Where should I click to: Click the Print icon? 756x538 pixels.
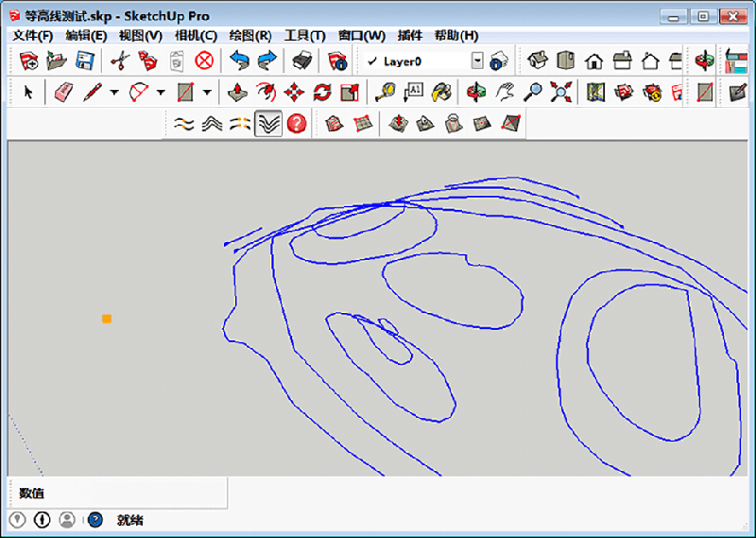(x=301, y=61)
